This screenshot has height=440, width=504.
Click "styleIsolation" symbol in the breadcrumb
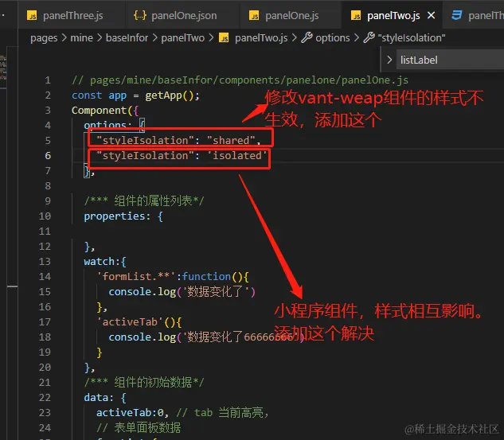[412, 38]
